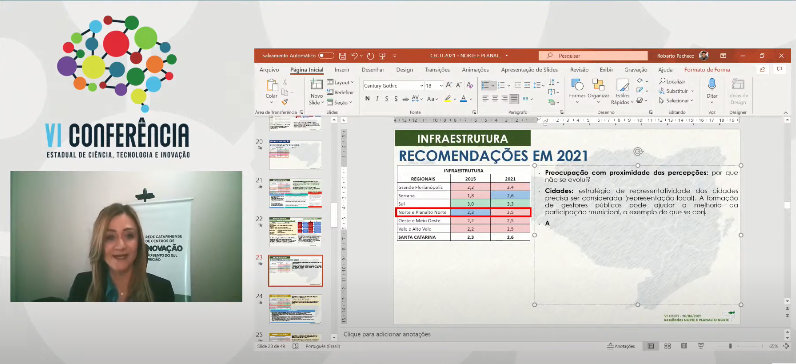Switch to the Transições tab
Viewport: 796px width, 364px height.
(x=437, y=70)
